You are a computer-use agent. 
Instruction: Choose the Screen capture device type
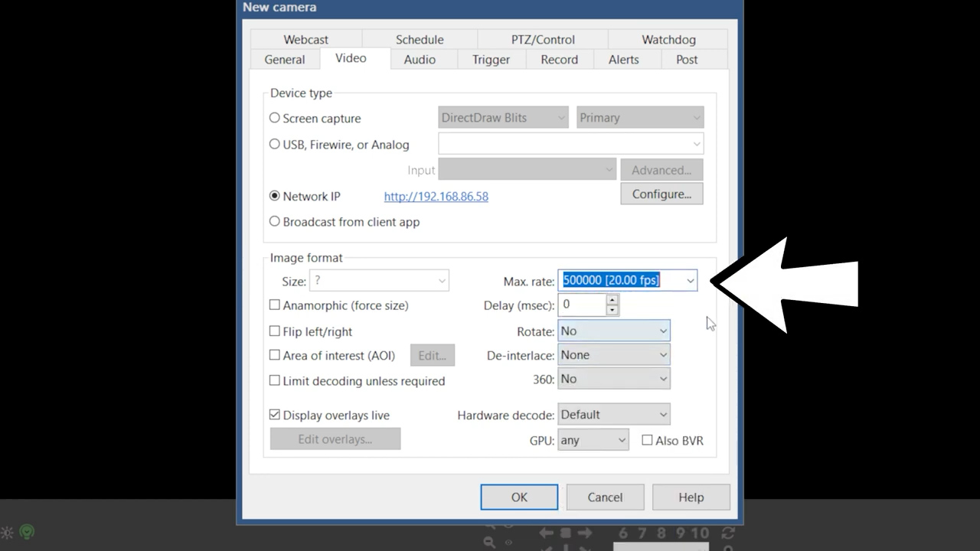[x=275, y=118]
